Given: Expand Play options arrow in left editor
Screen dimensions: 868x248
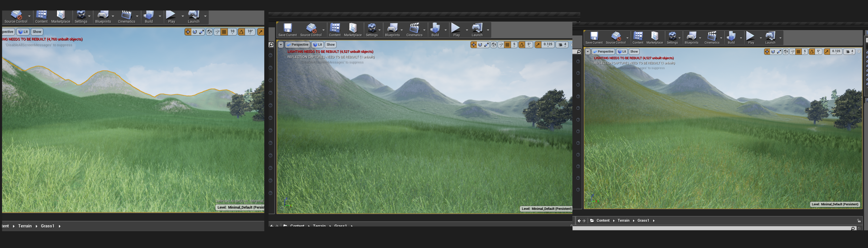Looking at the screenshot, I should coord(183,16).
